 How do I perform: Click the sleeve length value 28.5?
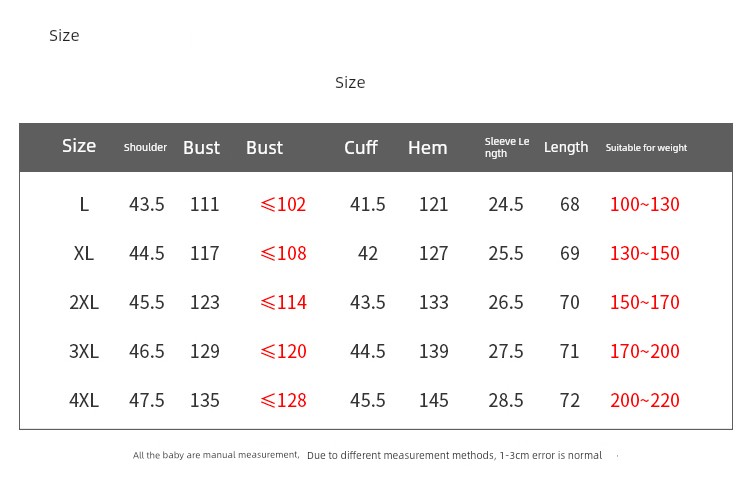pyautogui.click(x=505, y=400)
